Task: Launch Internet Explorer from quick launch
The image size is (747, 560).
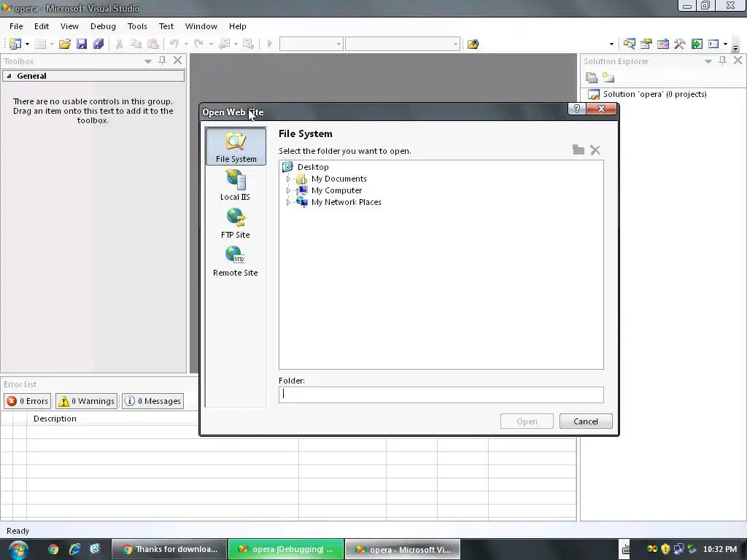Action: tap(74, 549)
